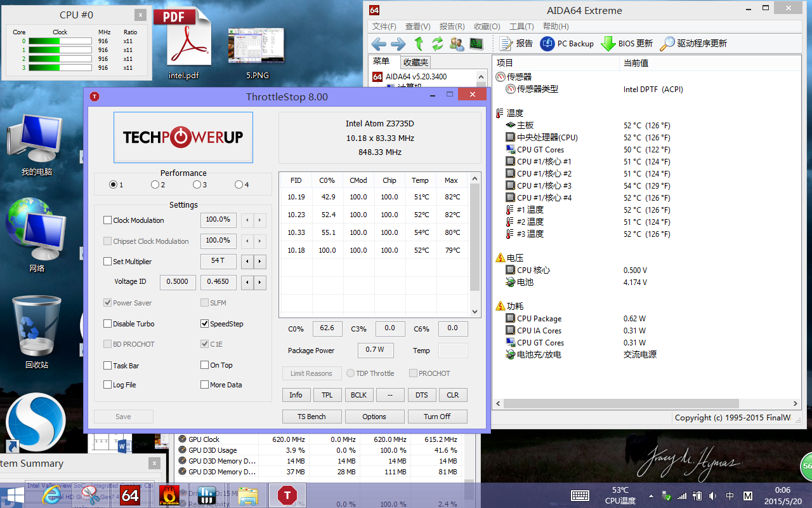Open the AIDA64 报告 report button
This screenshot has height=508, width=812.
click(516, 44)
